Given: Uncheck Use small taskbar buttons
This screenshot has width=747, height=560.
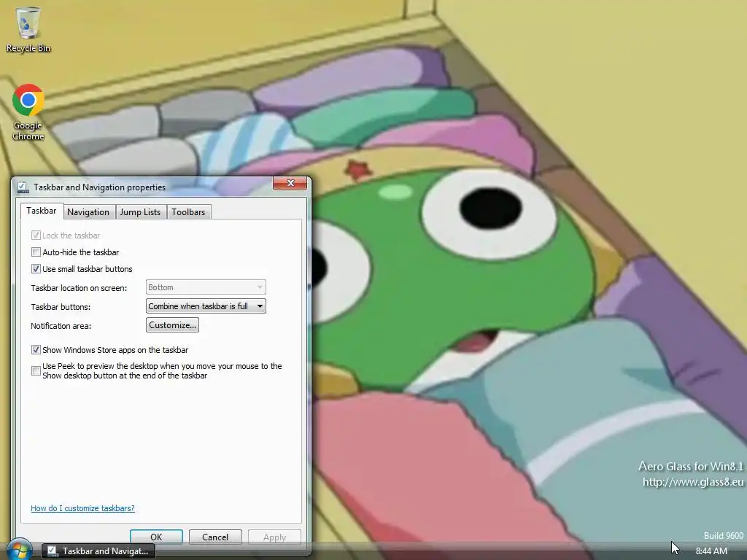Looking at the screenshot, I should point(36,268).
